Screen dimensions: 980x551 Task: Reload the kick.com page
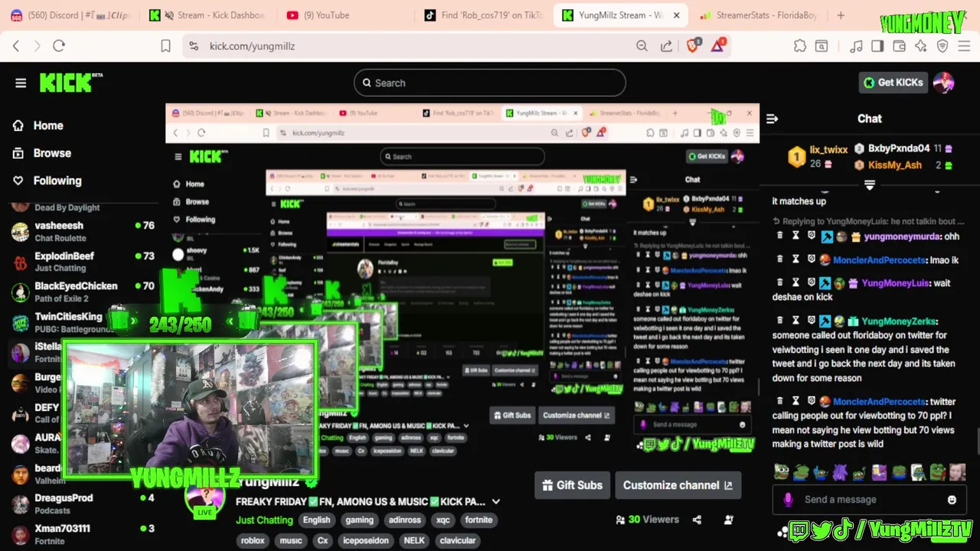[59, 46]
